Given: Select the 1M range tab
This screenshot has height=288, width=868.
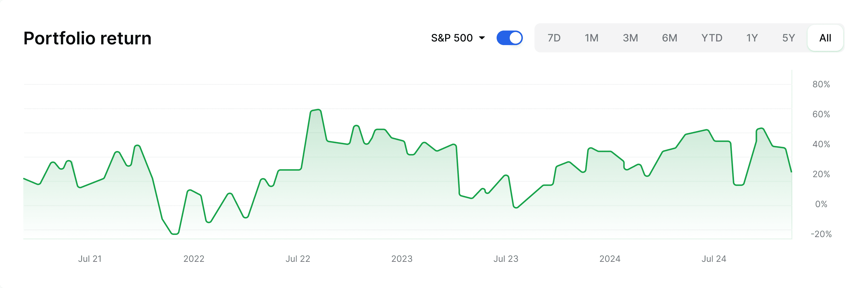Looking at the screenshot, I should click(591, 38).
